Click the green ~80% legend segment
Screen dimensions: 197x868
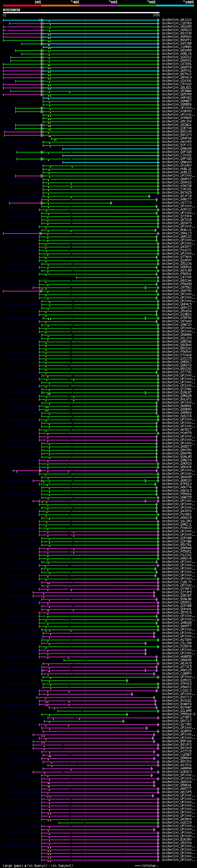(137, 6)
